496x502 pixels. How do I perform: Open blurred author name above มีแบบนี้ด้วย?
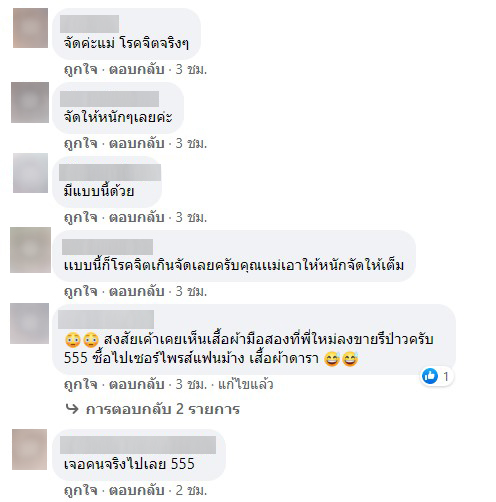110,173
